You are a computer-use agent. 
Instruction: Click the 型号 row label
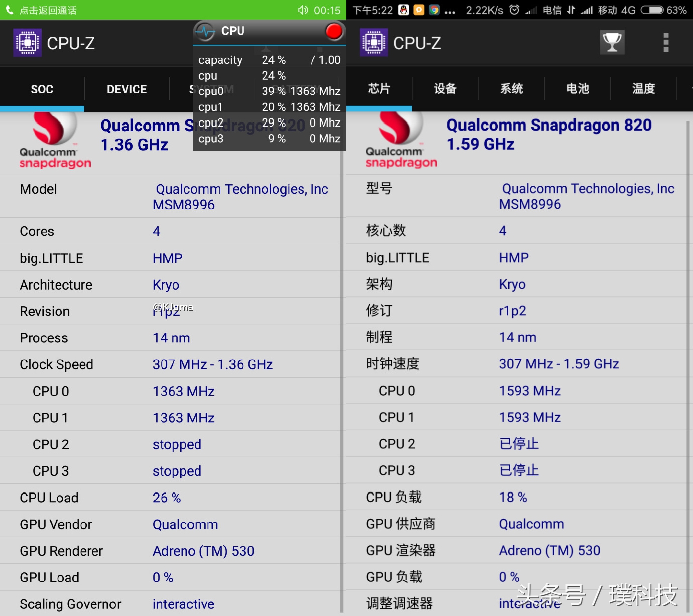pos(379,189)
